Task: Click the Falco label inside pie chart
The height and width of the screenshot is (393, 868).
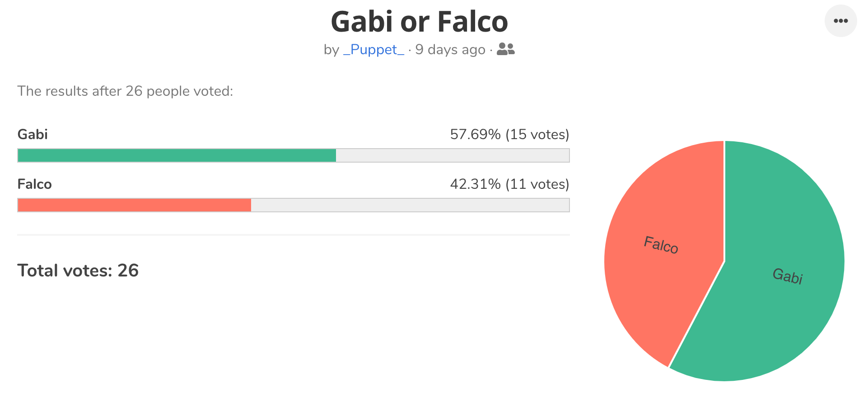Action: pos(661,245)
